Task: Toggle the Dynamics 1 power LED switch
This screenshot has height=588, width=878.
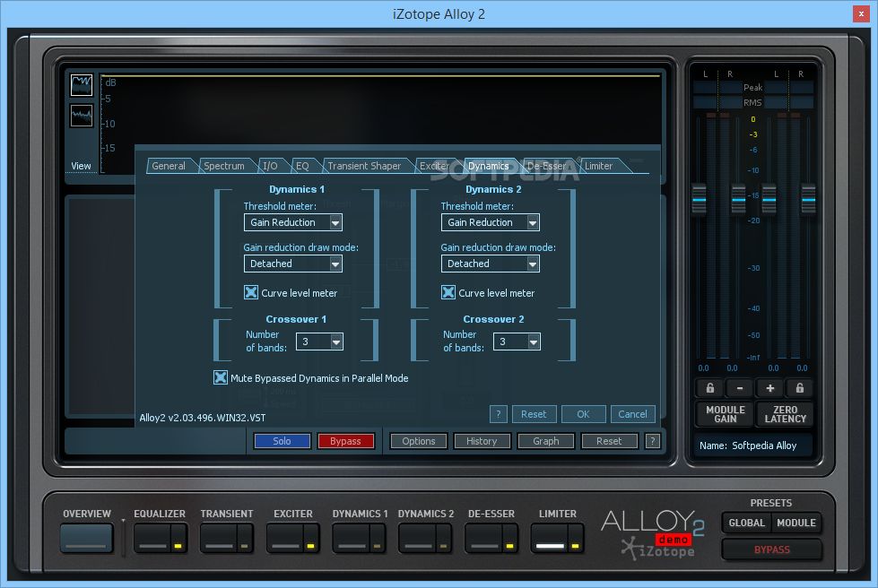Action: 378,538
